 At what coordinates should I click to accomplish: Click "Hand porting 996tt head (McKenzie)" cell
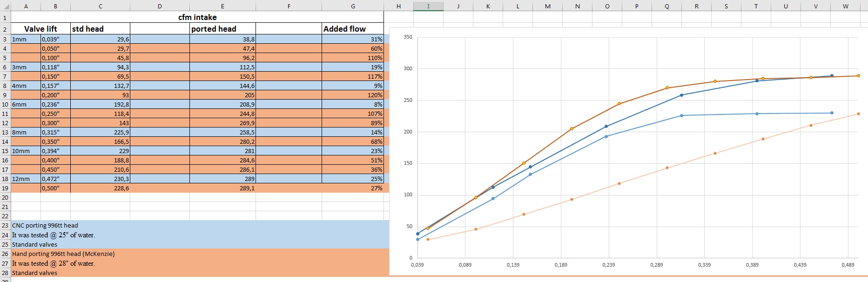(x=63, y=254)
